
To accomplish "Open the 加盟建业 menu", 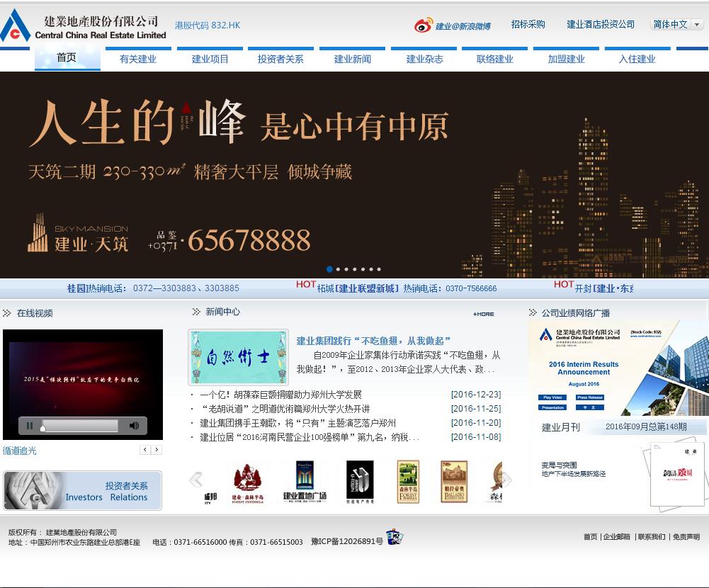I will [x=566, y=59].
